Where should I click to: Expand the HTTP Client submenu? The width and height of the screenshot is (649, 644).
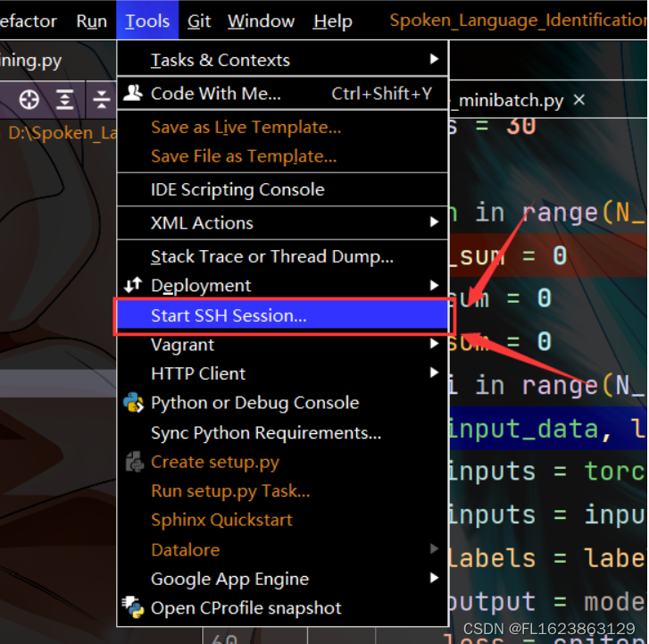pos(283,373)
